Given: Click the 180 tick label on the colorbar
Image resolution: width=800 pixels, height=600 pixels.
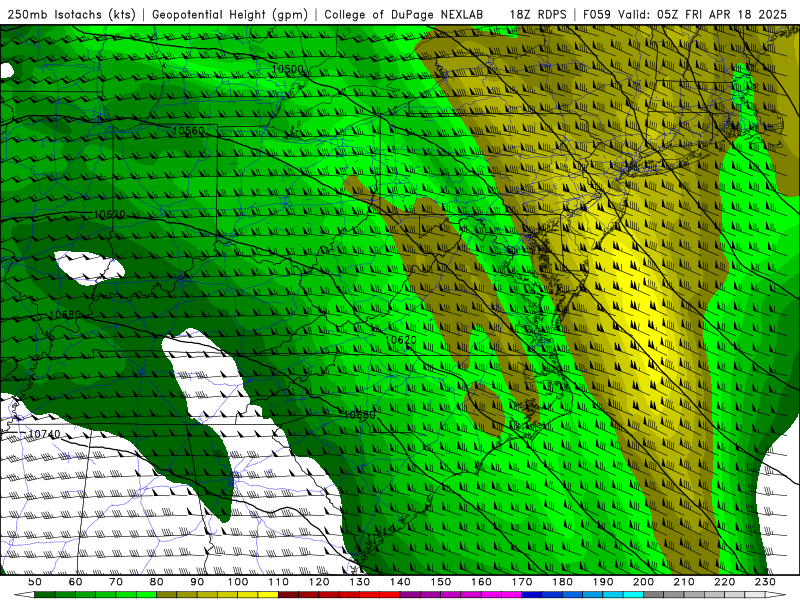Looking at the screenshot, I should [x=562, y=582].
